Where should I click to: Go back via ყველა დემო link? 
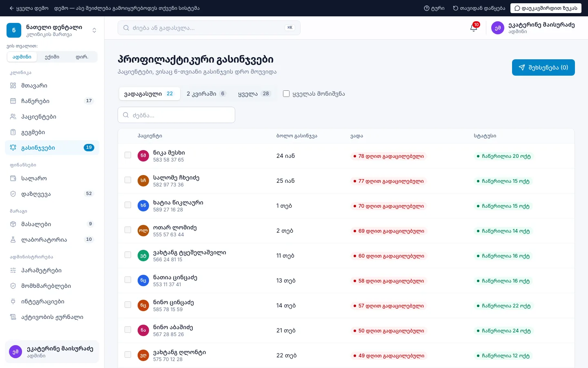point(29,8)
